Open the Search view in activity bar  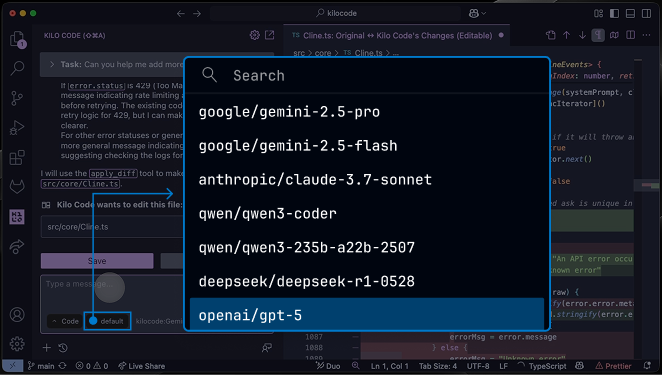click(x=17, y=68)
